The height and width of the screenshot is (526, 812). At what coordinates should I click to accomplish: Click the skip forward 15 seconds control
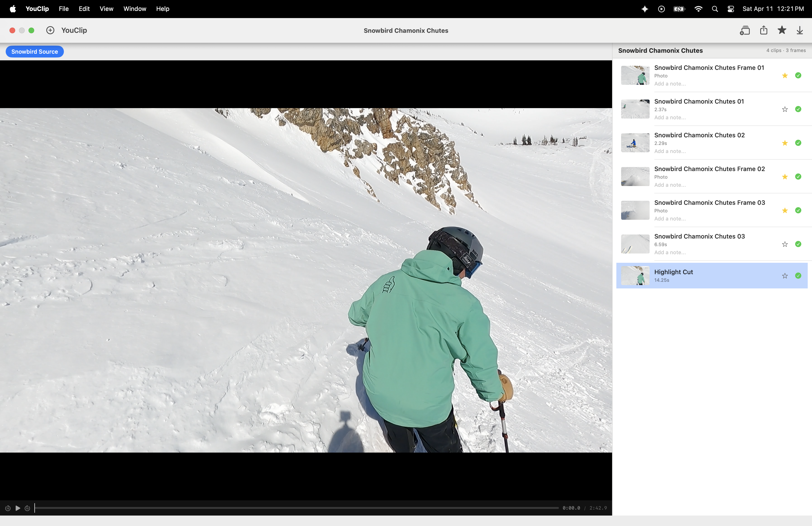tap(27, 508)
